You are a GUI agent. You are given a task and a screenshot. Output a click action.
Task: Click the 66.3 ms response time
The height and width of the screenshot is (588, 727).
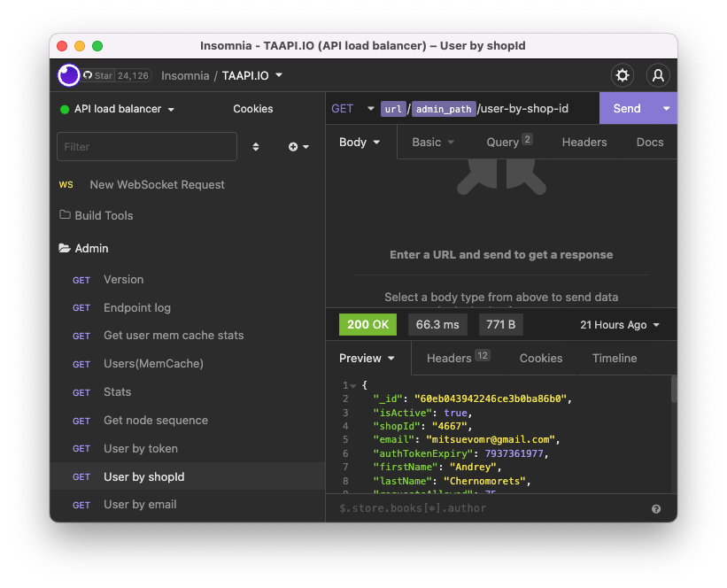point(437,325)
